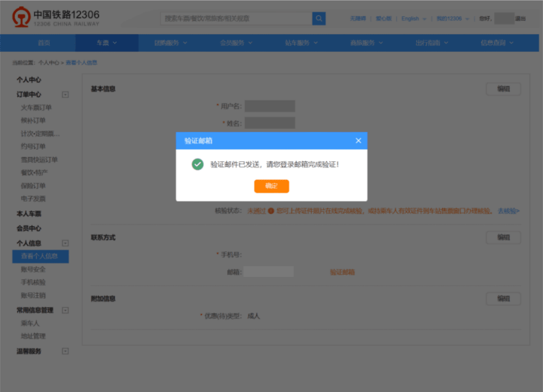Collapse the 个人信息 sidebar section
The image size is (543, 392).
(x=65, y=243)
